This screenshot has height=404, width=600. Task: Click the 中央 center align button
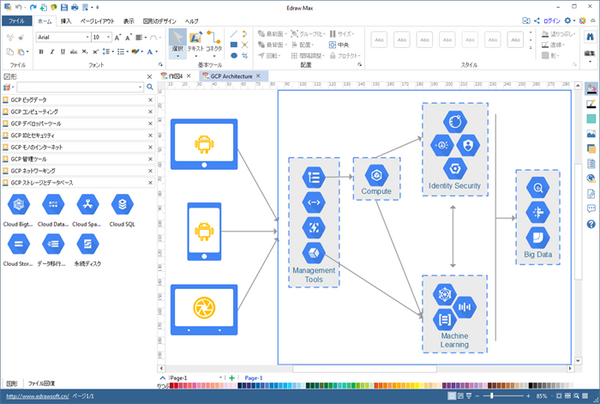pos(339,45)
